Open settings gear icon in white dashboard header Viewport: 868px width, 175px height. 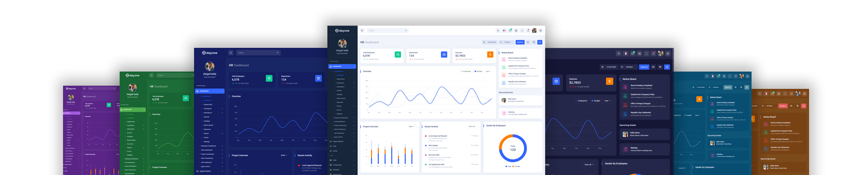click(x=541, y=31)
